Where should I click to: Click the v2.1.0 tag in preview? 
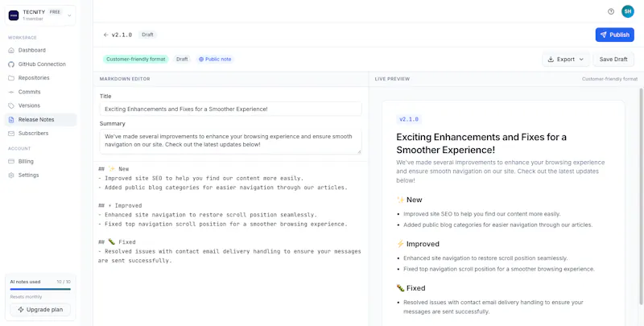(409, 119)
